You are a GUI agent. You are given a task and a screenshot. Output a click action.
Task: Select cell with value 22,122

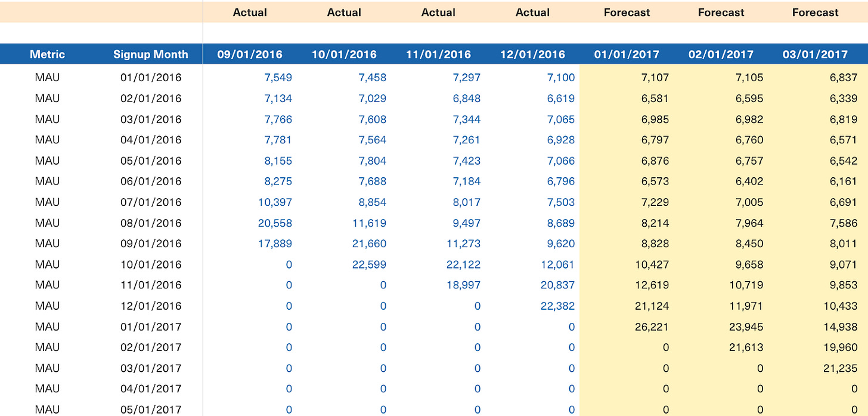[463, 264]
